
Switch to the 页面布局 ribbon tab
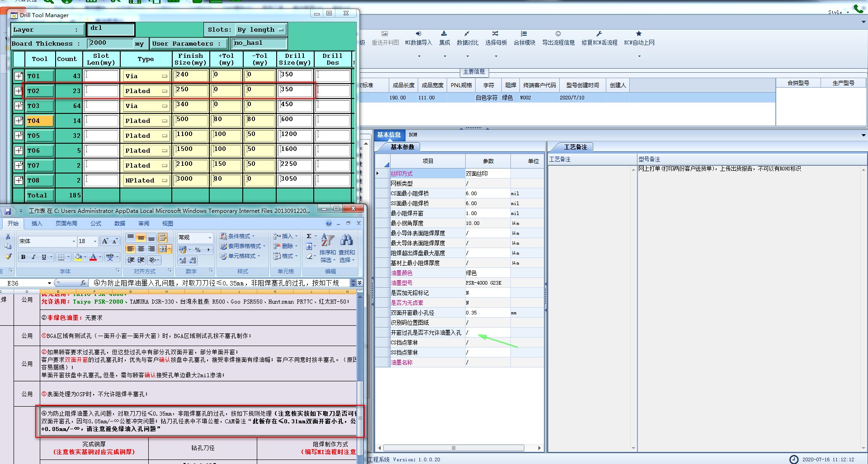point(66,223)
